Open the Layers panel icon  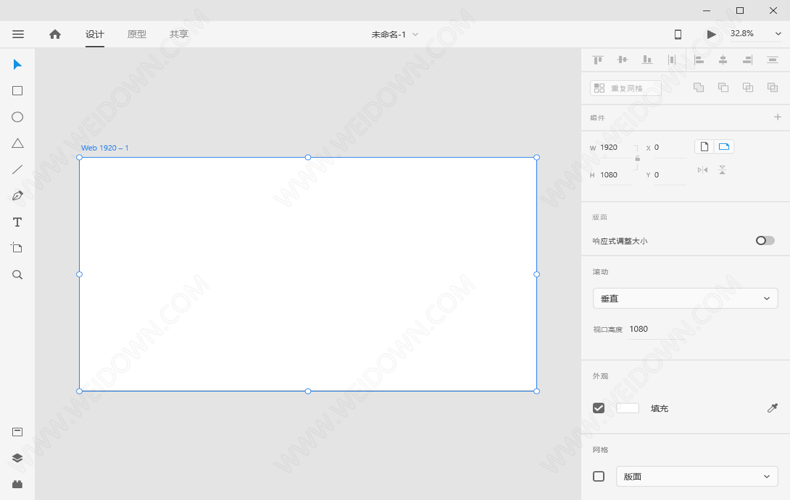click(18, 458)
